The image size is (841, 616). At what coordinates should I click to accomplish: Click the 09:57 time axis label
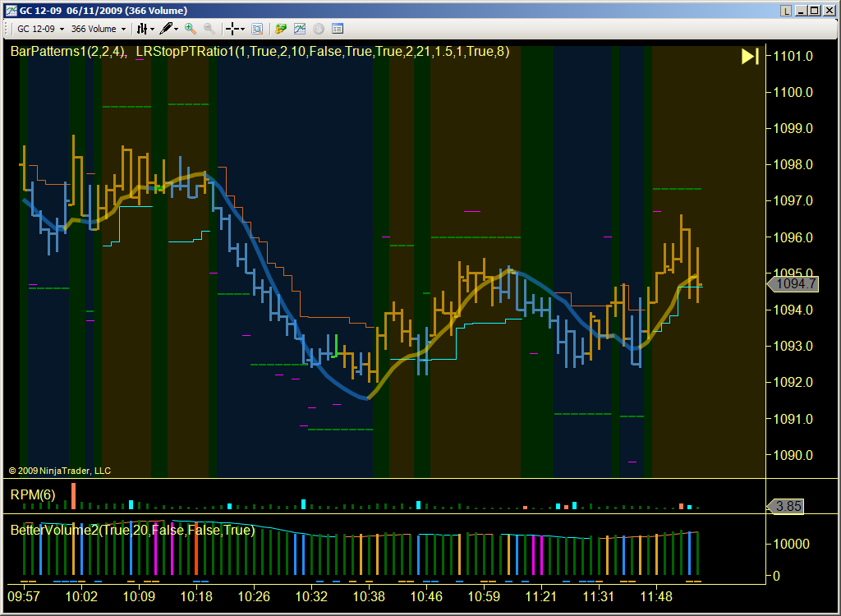pyautogui.click(x=24, y=596)
